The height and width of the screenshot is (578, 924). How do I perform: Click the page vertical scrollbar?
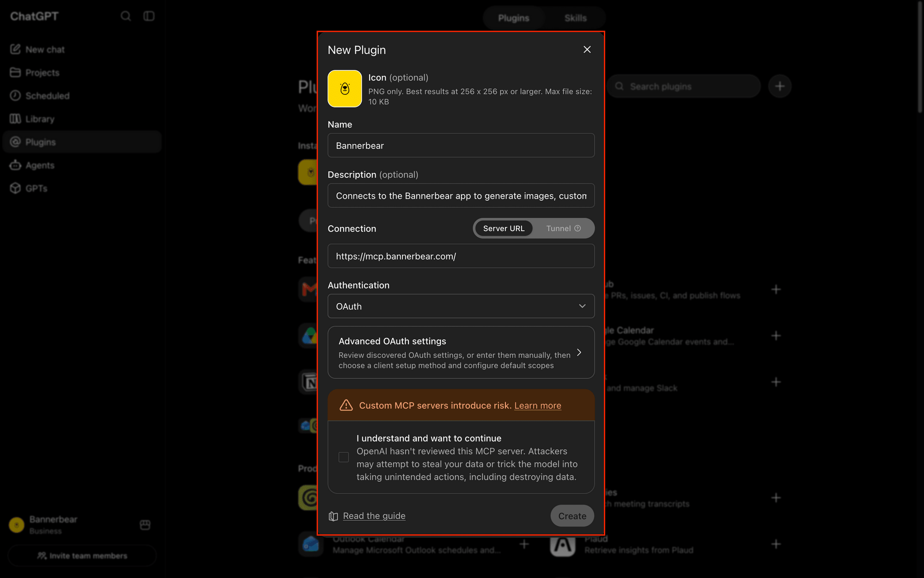(920, 56)
